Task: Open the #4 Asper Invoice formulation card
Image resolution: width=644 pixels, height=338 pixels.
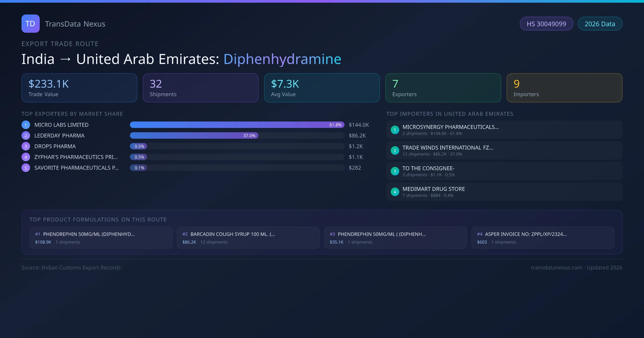Action: (543, 238)
